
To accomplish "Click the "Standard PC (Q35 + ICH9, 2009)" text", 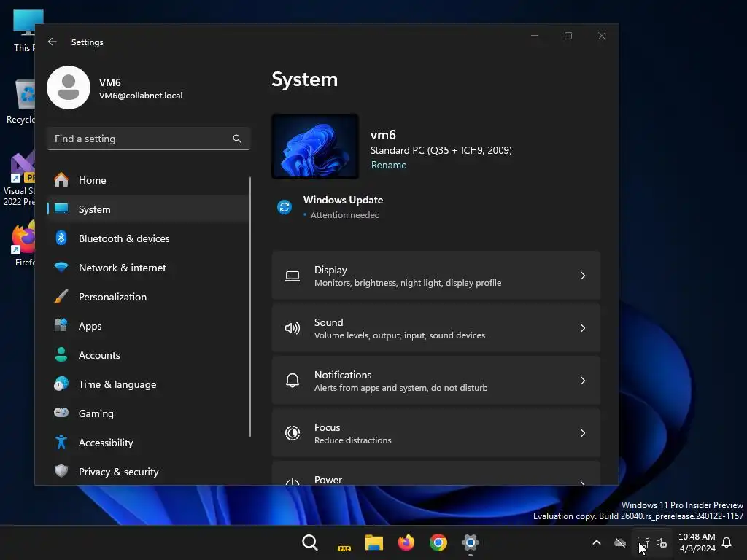I will [x=441, y=150].
